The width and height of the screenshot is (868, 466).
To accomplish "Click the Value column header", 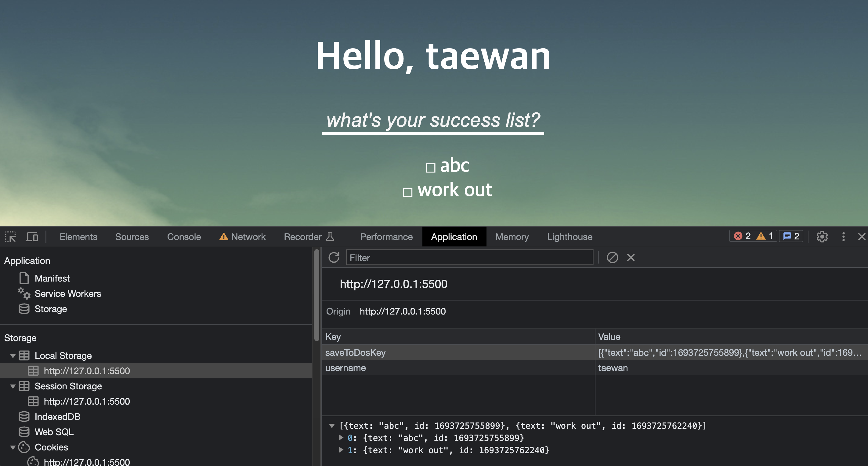I will pyautogui.click(x=731, y=337).
